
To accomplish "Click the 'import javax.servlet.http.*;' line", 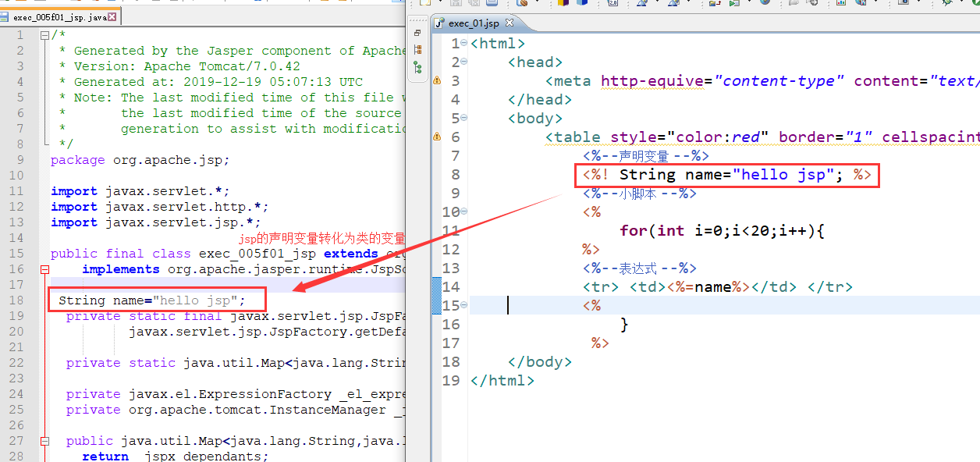I will coord(160,207).
